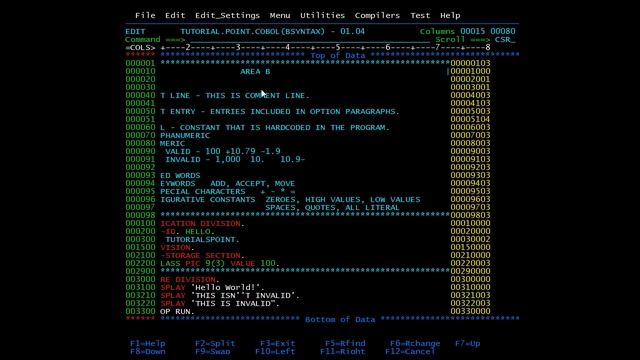Click the ADD, ACCEPT, MOVE keywords line
640x360 pixels.
click(x=227, y=184)
